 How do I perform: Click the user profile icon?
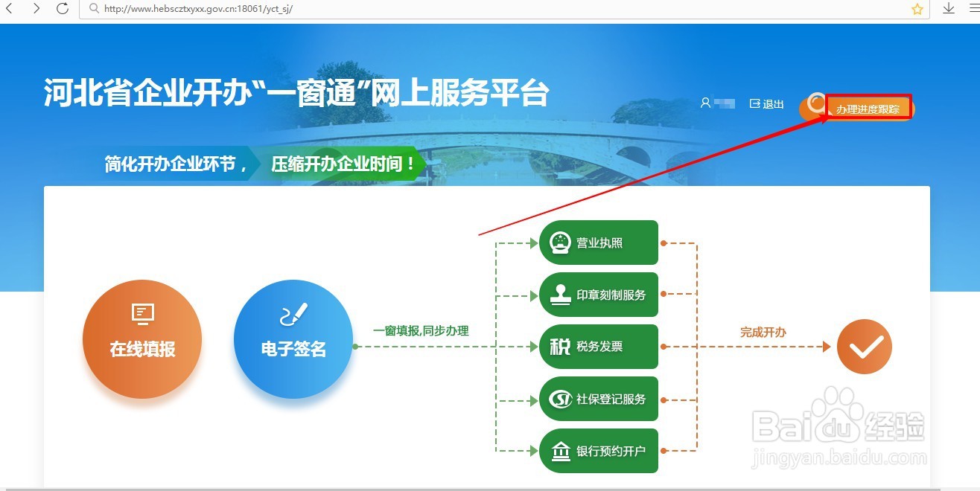pyautogui.click(x=705, y=103)
